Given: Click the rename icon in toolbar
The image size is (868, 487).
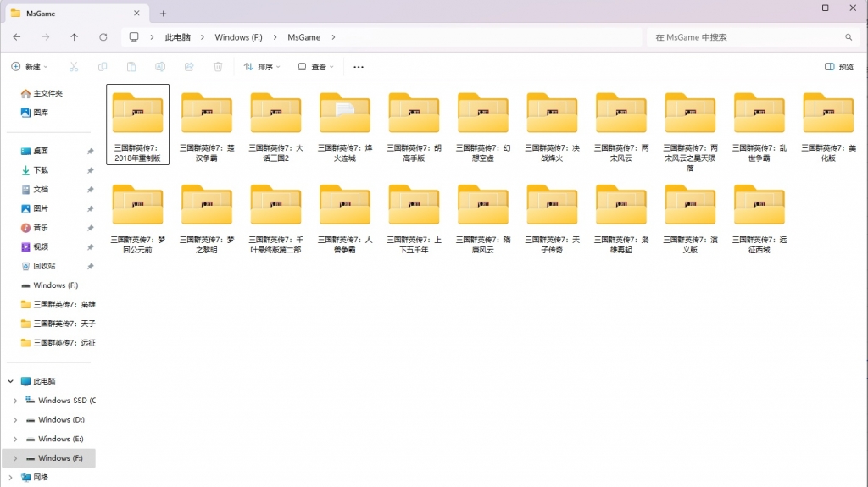Looking at the screenshot, I should coord(160,67).
